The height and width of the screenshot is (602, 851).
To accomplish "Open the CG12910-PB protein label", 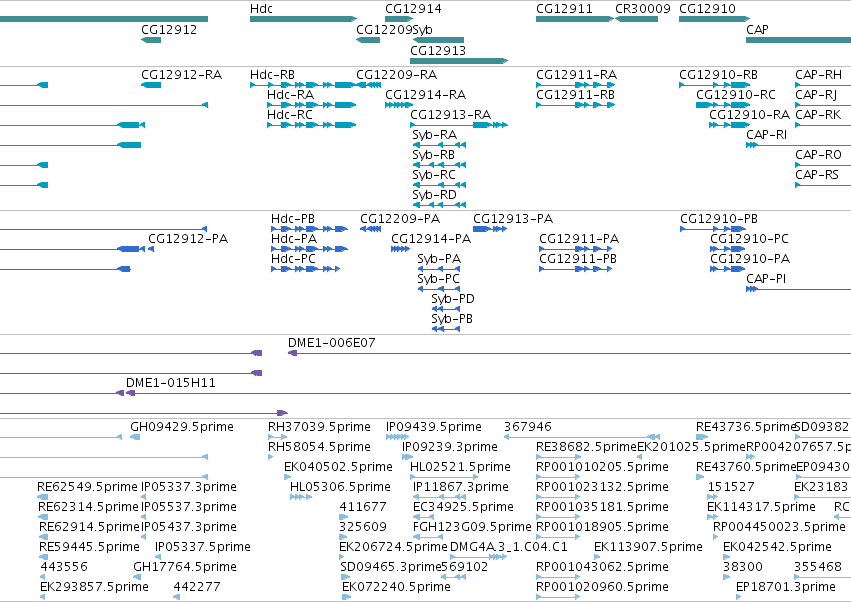I will coord(719,219).
